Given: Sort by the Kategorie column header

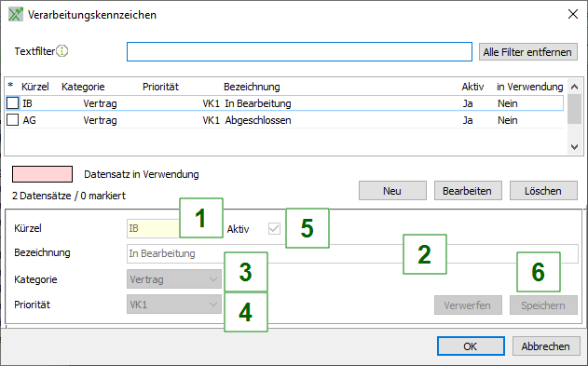Looking at the screenshot, I should (83, 87).
